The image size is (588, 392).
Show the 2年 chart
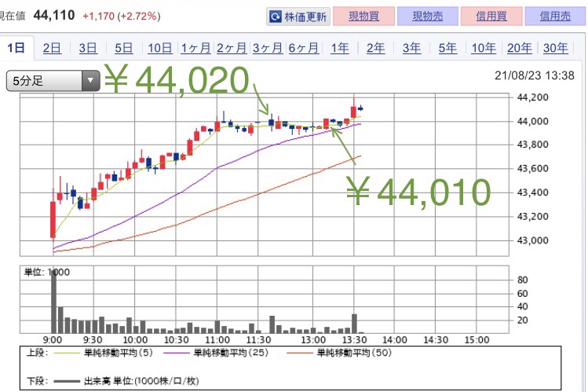(x=375, y=48)
